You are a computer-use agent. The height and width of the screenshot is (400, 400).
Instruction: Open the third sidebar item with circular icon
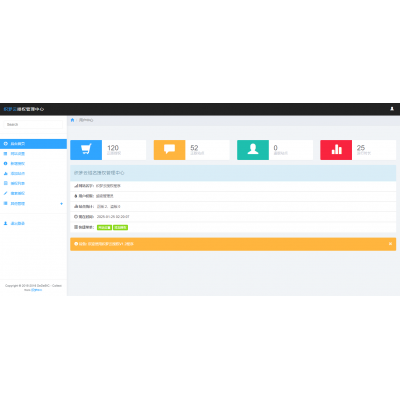[33, 164]
